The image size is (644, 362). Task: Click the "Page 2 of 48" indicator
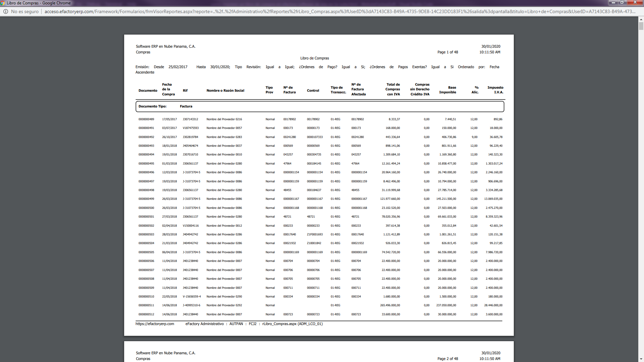pyautogui.click(x=448, y=359)
